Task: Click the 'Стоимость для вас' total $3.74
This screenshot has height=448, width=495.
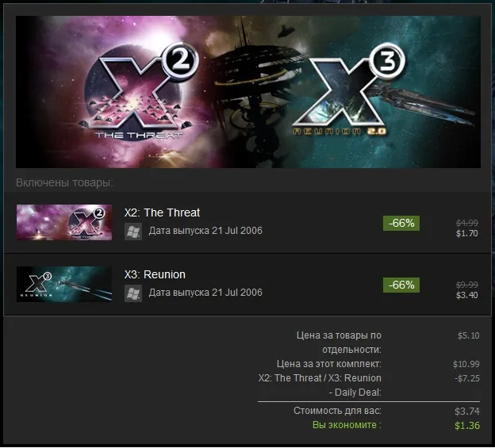Action: (467, 411)
